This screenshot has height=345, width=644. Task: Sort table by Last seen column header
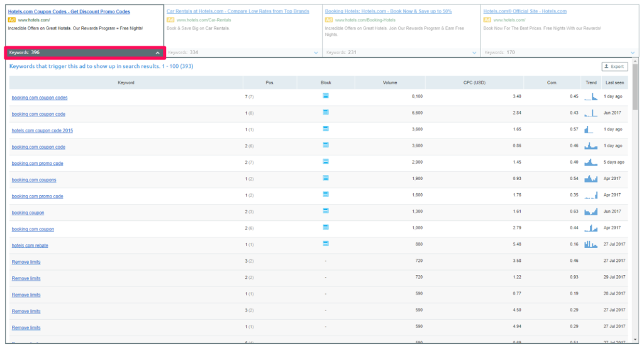(x=614, y=82)
